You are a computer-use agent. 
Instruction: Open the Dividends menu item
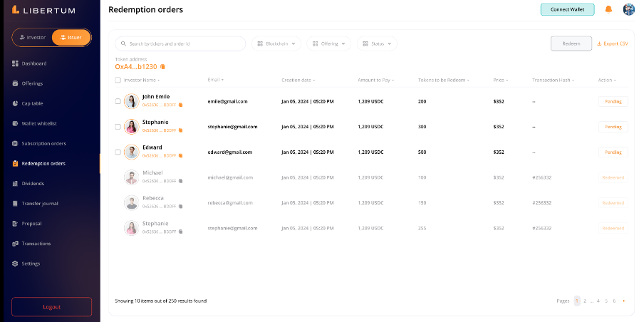pos(33,183)
